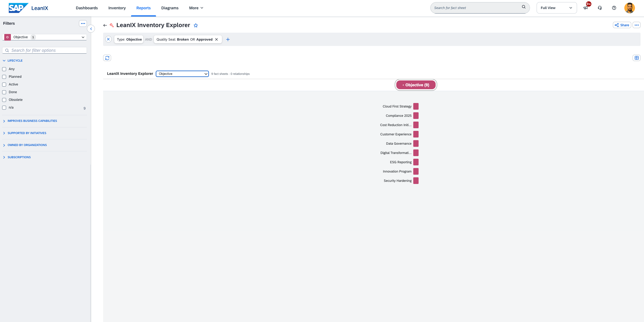
Task: Go back using the left arrow icon
Action: pos(105,25)
